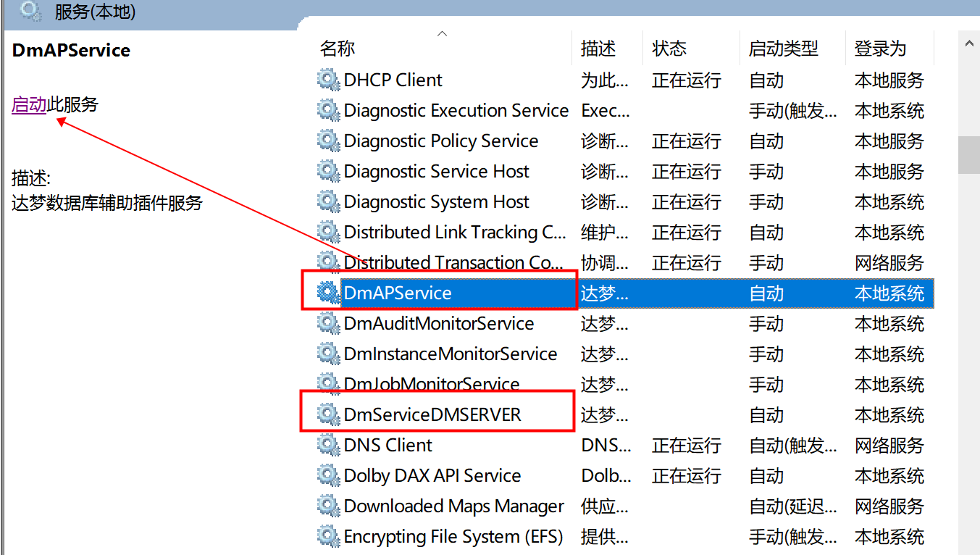Select the DmServiceDMSERVER name
The image size is (980, 555).
pos(432,414)
